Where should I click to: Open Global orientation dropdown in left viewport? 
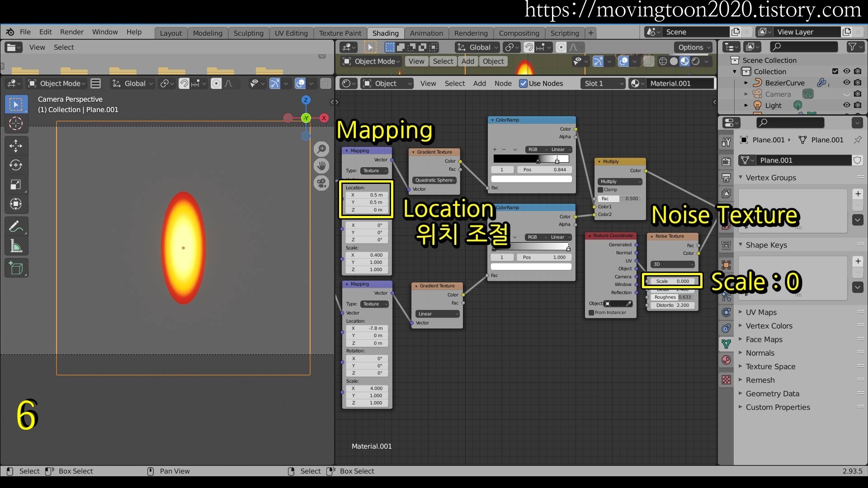[132, 84]
